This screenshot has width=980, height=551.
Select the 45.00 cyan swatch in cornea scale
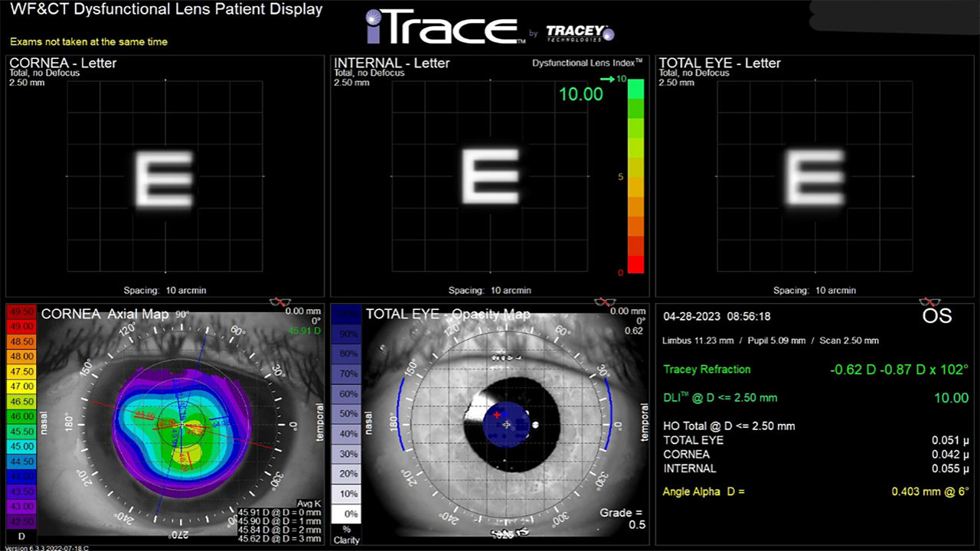[x=21, y=445]
